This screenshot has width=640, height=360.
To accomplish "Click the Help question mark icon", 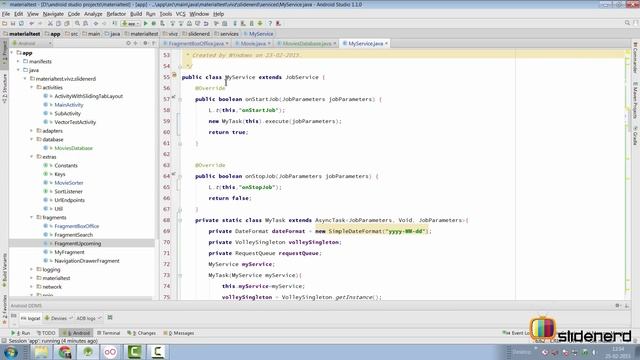I will (x=270, y=24).
